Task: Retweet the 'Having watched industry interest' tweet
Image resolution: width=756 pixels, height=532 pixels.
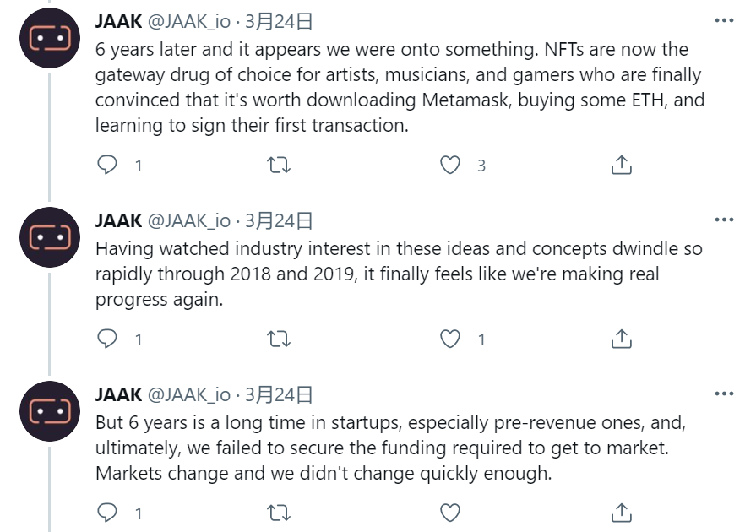Action: [278, 339]
